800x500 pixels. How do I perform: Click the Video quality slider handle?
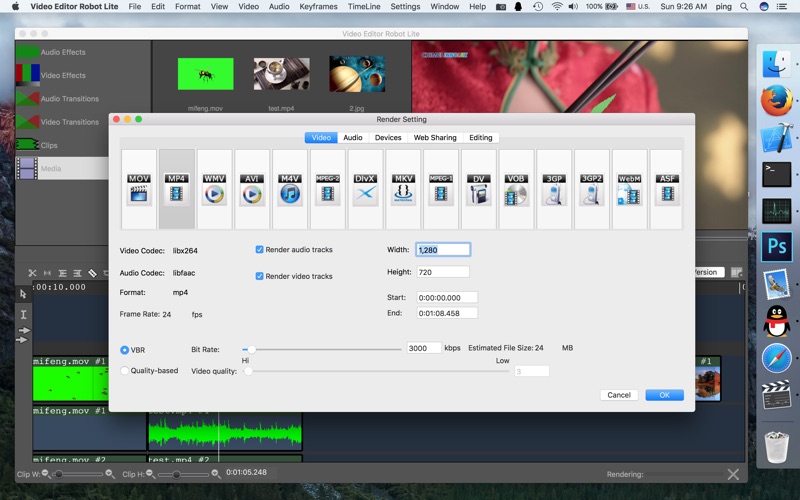coord(248,371)
